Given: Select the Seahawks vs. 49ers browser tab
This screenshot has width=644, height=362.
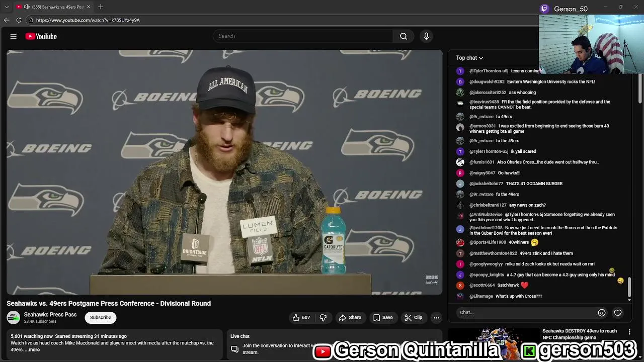Looking at the screenshot, I should pyautogui.click(x=53, y=7).
